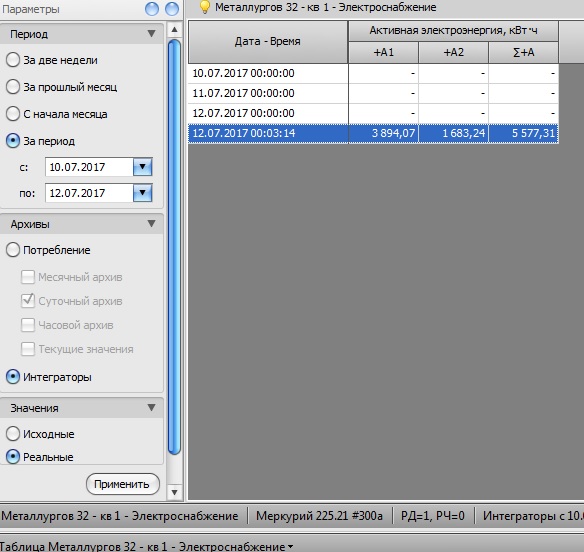Click the Применить button
This screenshot has width=584, height=552.
(x=123, y=484)
